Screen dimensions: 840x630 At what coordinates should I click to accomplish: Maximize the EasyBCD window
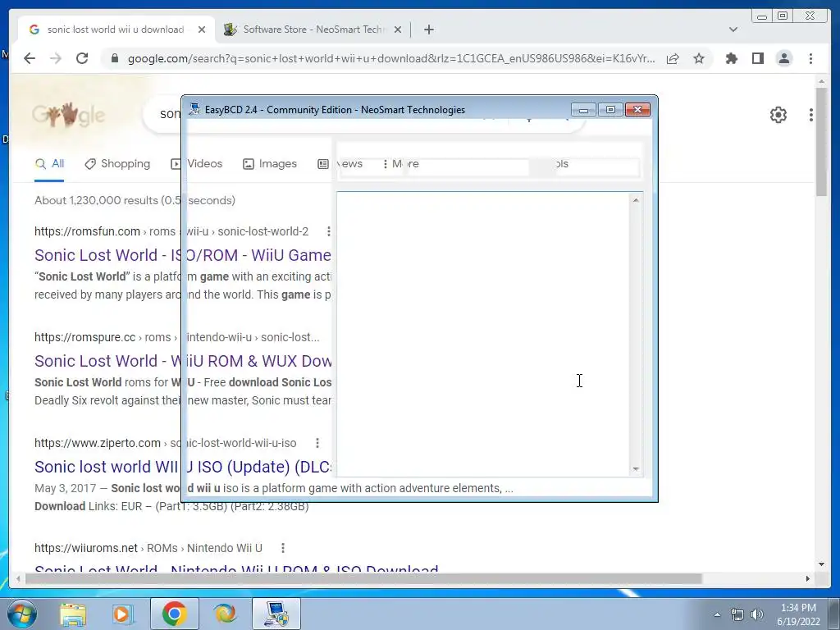[610, 110]
